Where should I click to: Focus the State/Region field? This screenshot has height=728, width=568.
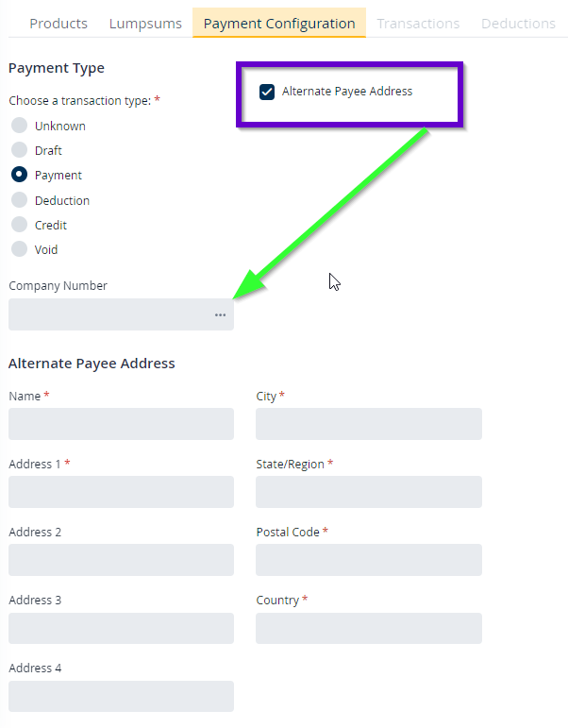[x=368, y=492]
